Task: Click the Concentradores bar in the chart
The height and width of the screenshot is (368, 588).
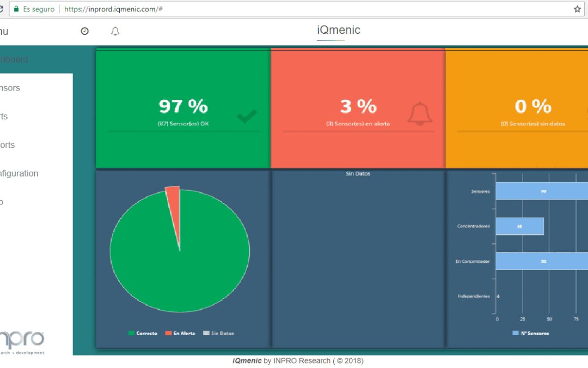Action: pyautogui.click(x=520, y=226)
